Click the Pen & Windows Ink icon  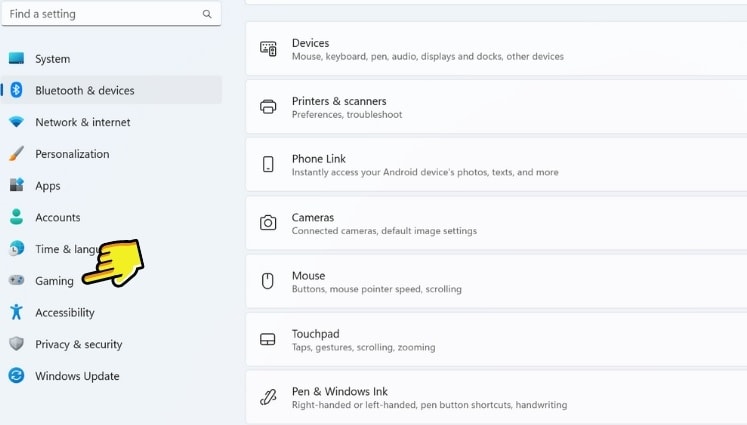coord(268,397)
